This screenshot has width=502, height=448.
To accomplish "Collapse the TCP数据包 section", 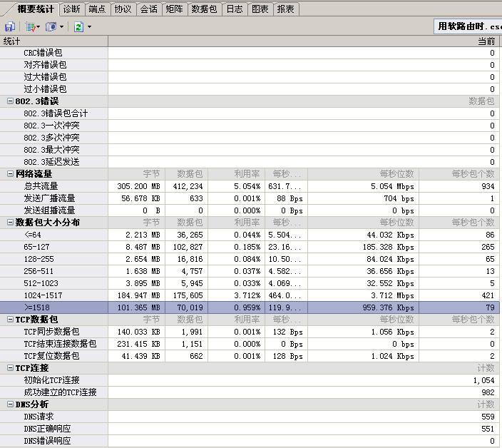I will (x=10, y=320).
